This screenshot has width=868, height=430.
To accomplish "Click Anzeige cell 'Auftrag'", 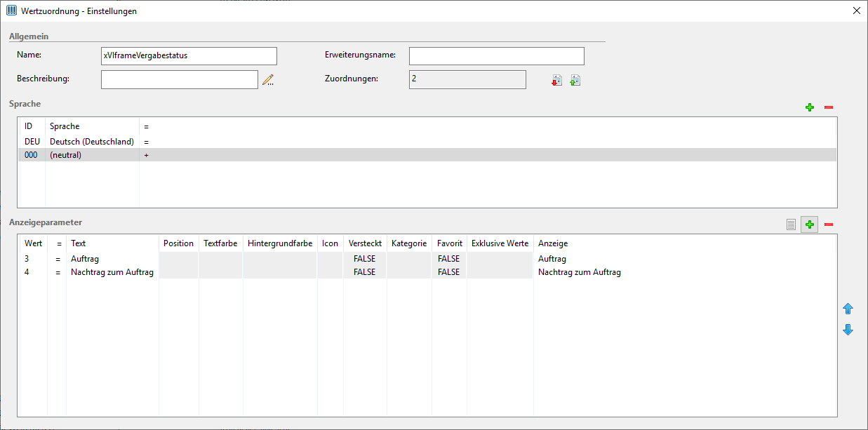I will tap(552, 259).
